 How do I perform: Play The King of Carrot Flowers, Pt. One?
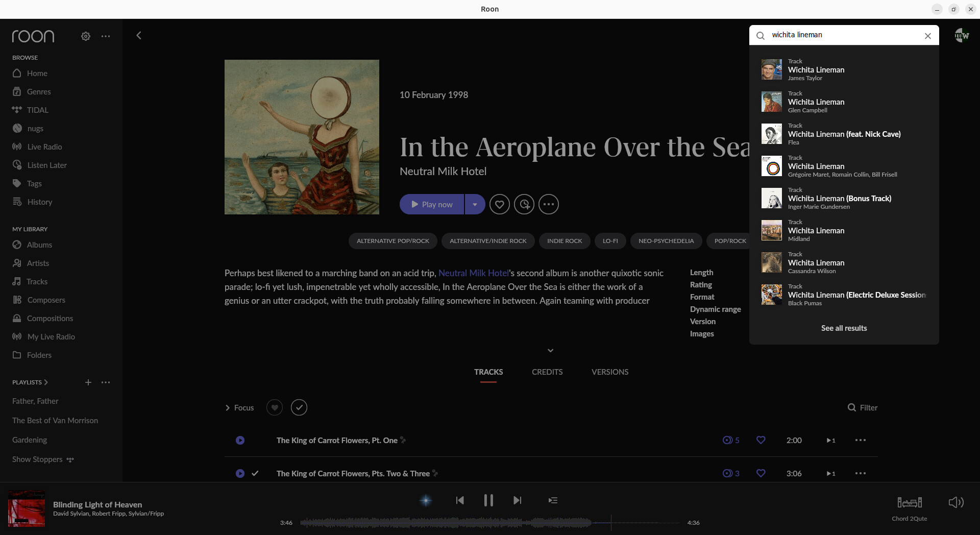coord(240,440)
